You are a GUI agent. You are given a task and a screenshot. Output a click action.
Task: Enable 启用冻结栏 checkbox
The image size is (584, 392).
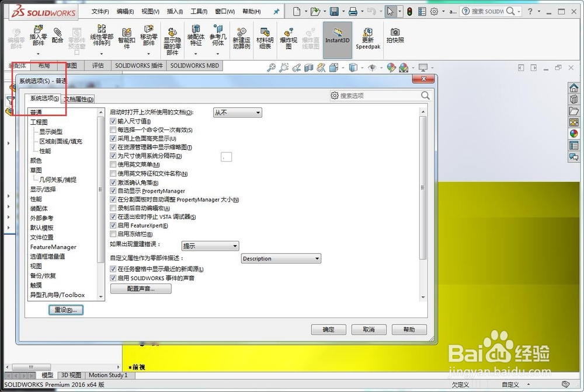113,234
